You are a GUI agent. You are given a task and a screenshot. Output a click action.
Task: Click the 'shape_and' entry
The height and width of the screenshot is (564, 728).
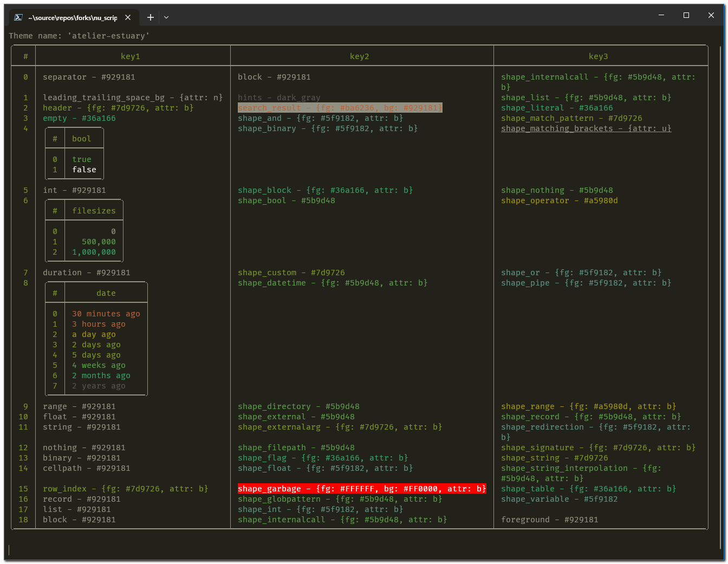coord(321,118)
